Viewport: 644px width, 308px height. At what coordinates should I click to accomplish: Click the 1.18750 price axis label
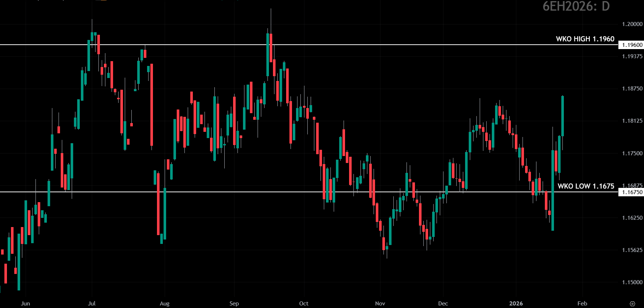(x=632, y=89)
